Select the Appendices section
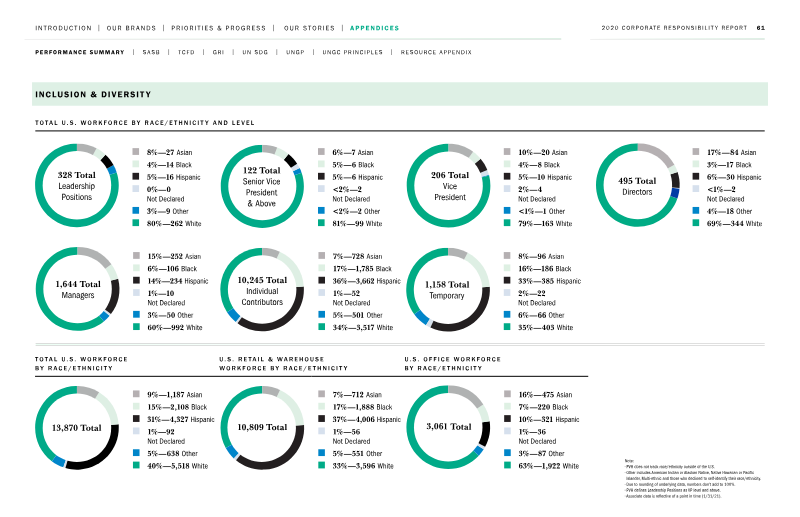 [x=374, y=28]
